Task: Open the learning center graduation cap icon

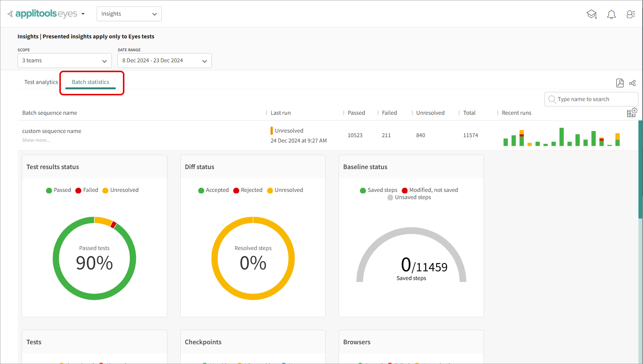Action: pyautogui.click(x=591, y=14)
